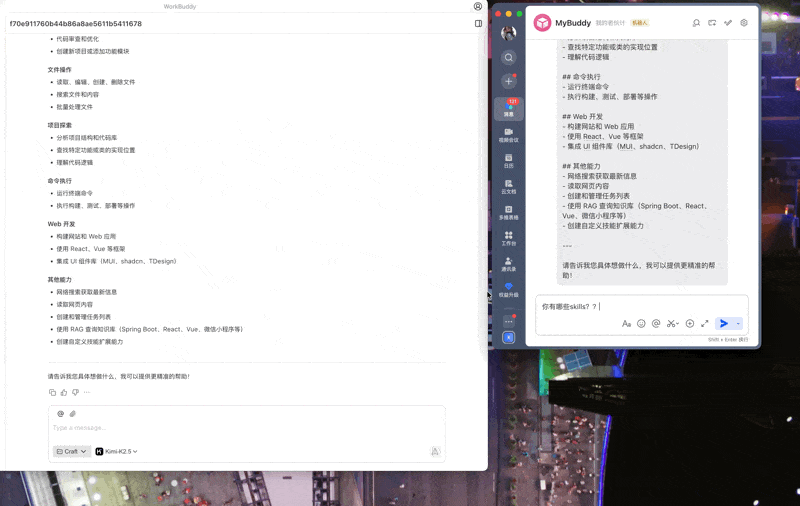Image resolution: width=800 pixels, height=506 pixels.
Task: Click the person icon in the MyBuddy header
Action: pyautogui.click(x=696, y=23)
